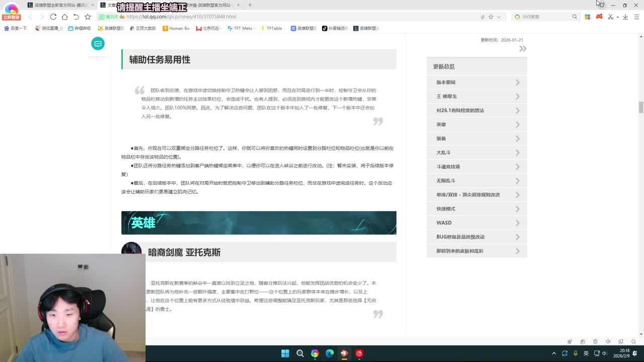Open a new browser tab
The height and width of the screenshot is (362, 644).
(250, 5)
